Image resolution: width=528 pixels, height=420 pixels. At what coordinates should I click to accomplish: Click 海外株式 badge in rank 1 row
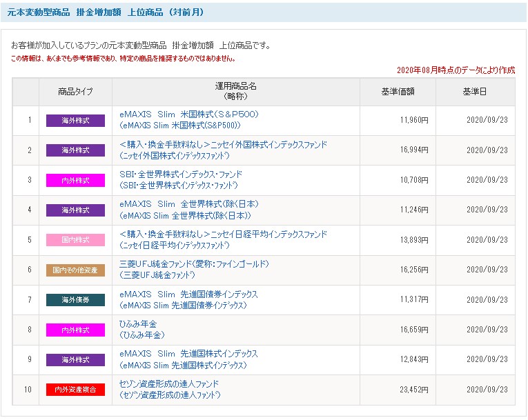[75, 121]
